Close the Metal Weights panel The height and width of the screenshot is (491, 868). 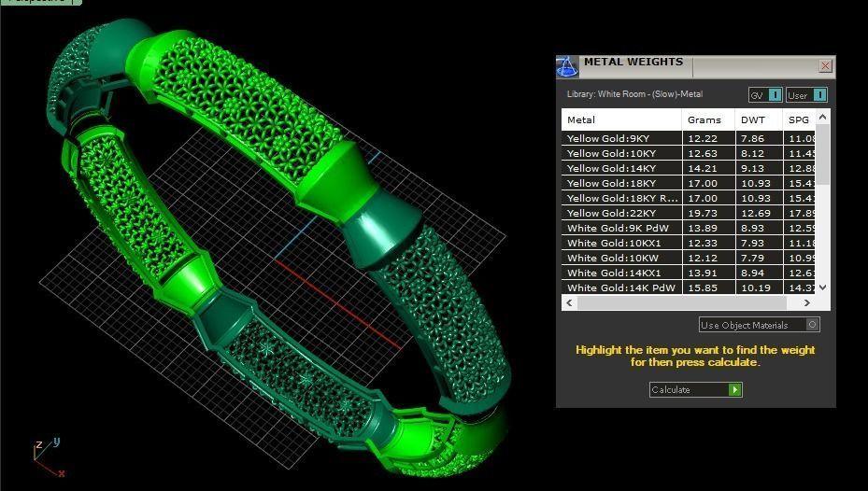click(825, 65)
